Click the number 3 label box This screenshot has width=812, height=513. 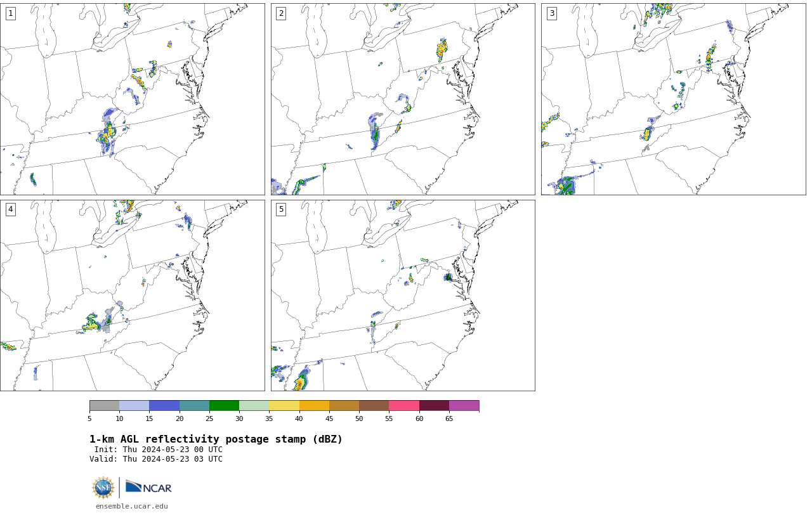tap(552, 13)
